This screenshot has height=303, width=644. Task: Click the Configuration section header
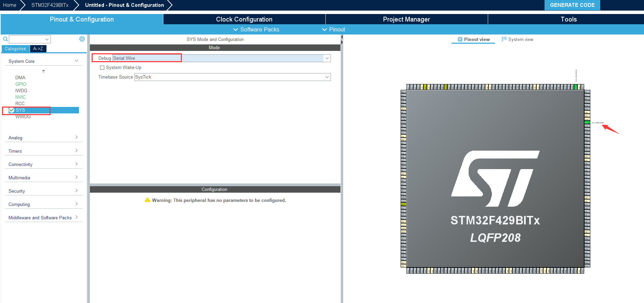click(x=215, y=189)
